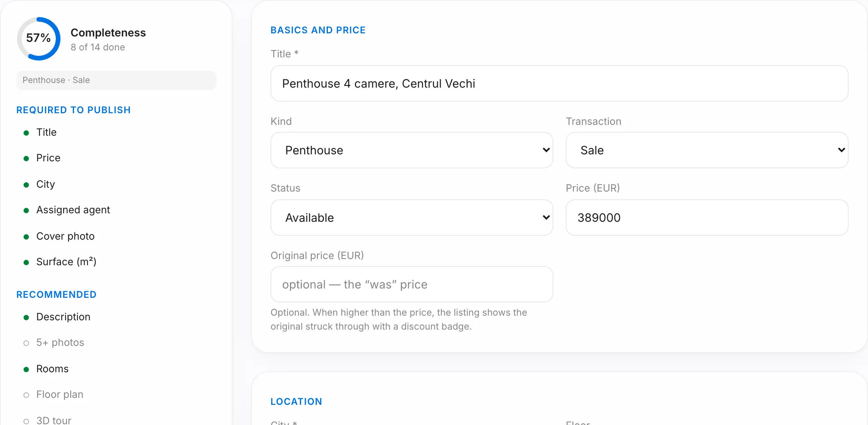Select 5+ photos recommended item
The image size is (868, 425).
(60, 342)
